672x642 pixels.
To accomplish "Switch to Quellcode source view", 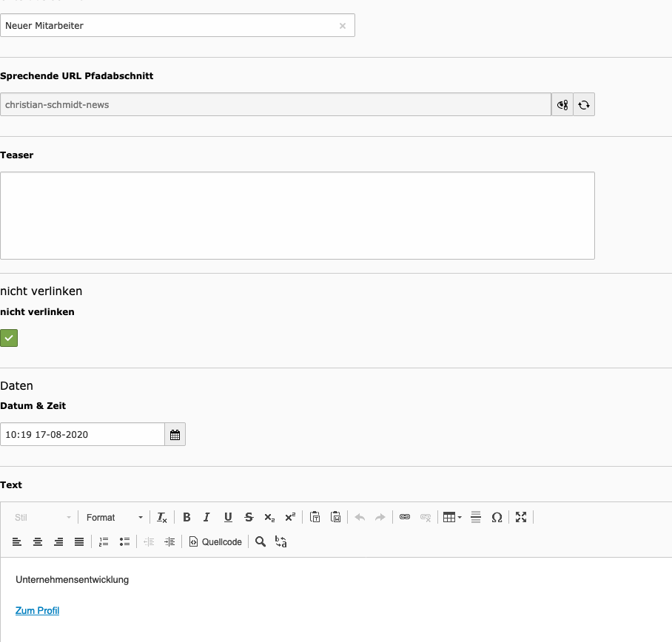I will click(x=216, y=542).
